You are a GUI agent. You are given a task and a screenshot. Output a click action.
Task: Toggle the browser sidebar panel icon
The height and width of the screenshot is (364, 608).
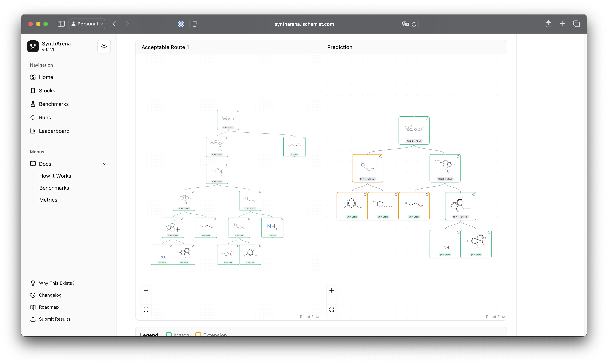pyautogui.click(x=61, y=24)
